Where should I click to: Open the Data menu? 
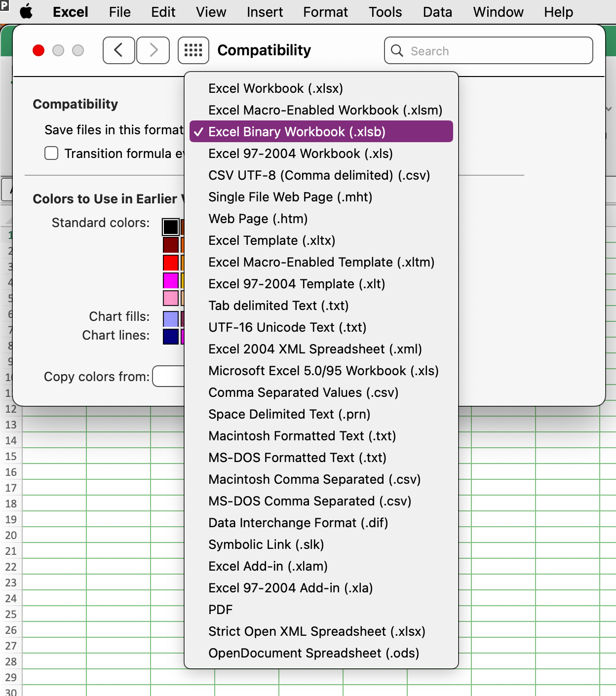(x=437, y=12)
